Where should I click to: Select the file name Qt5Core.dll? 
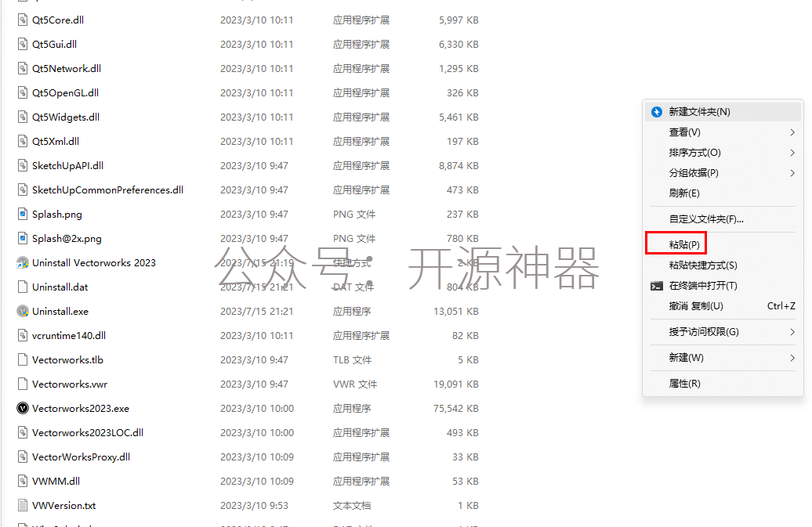click(58, 20)
